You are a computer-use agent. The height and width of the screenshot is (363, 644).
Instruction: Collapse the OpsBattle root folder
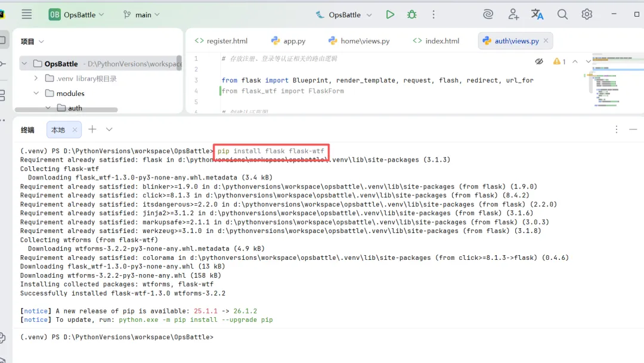click(24, 64)
